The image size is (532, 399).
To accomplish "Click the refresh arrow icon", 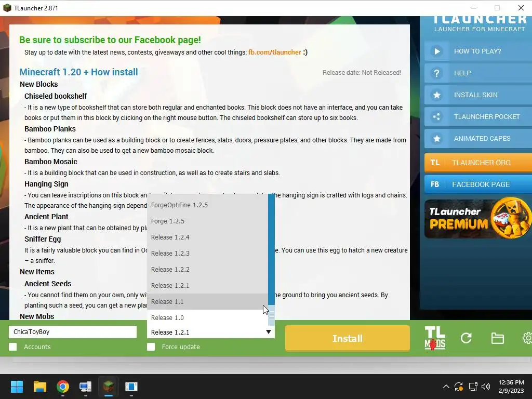I will [466, 338].
